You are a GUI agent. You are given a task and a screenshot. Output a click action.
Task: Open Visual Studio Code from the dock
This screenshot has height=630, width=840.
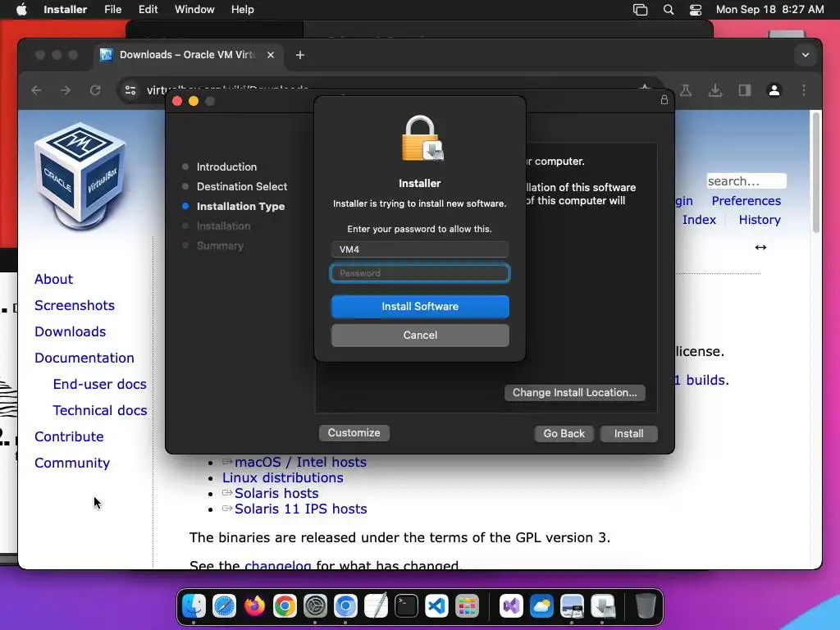pos(436,606)
